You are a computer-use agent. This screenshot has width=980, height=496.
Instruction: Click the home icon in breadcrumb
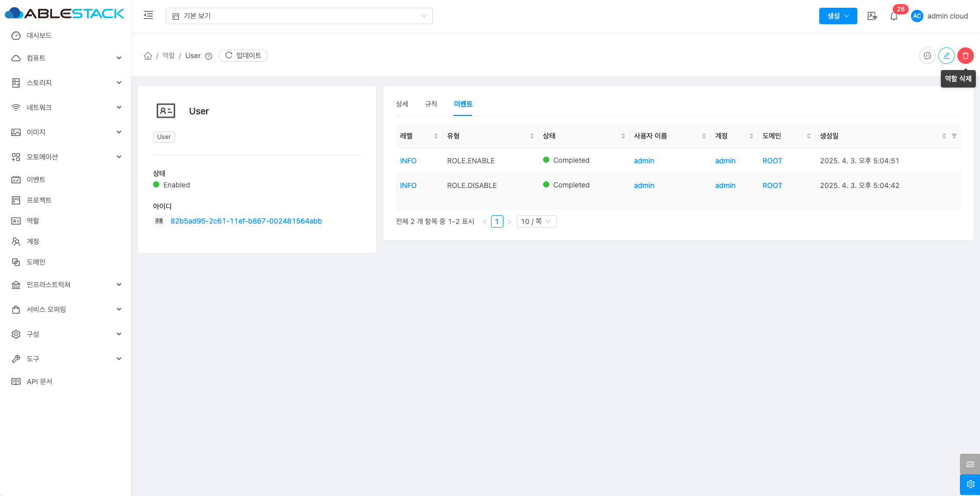[148, 56]
